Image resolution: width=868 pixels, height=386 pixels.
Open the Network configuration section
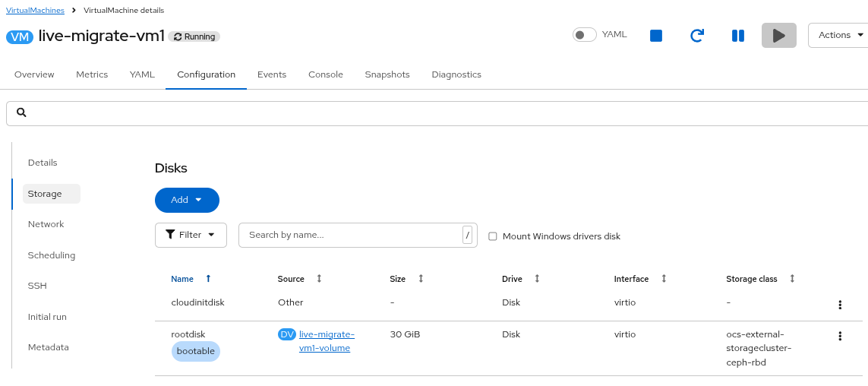coord(46,224)
